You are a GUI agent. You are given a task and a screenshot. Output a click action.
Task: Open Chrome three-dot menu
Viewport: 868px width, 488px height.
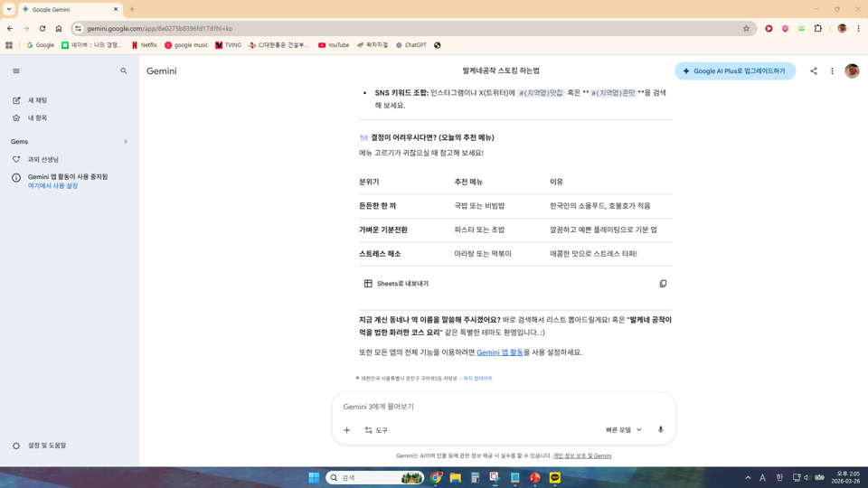point(858,28)
